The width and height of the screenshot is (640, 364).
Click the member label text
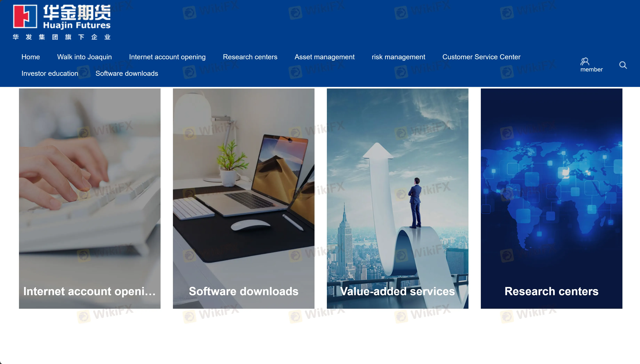click(591, 70)
